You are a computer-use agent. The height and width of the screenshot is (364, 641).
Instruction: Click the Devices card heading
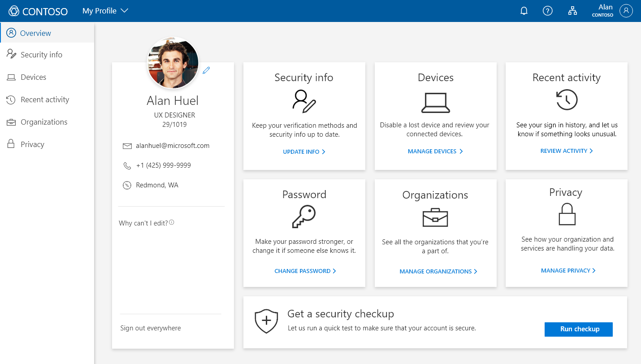coord(435,78)
